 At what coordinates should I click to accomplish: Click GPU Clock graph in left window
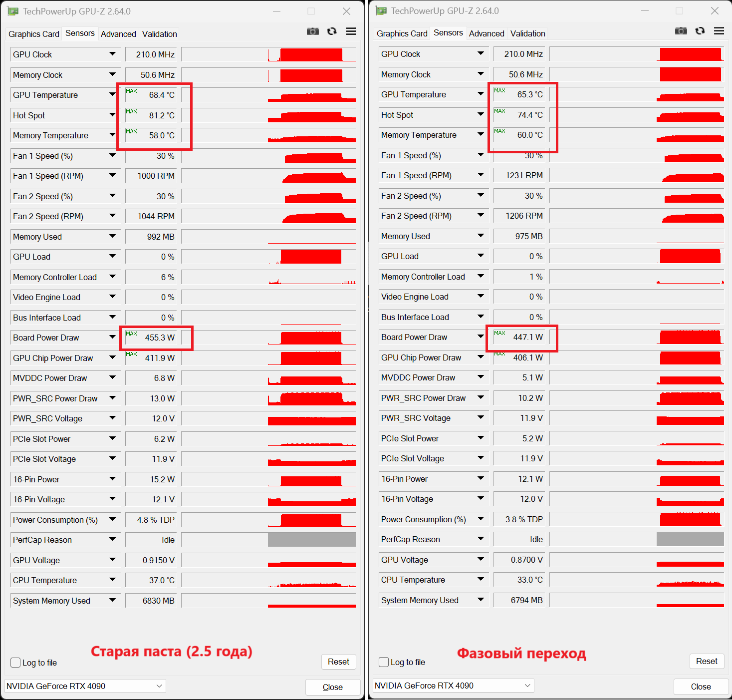(x=268, y=54)
